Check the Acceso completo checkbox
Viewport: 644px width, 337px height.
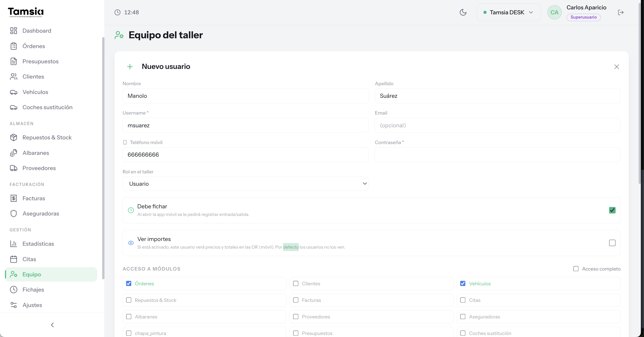tap(576, 269)
